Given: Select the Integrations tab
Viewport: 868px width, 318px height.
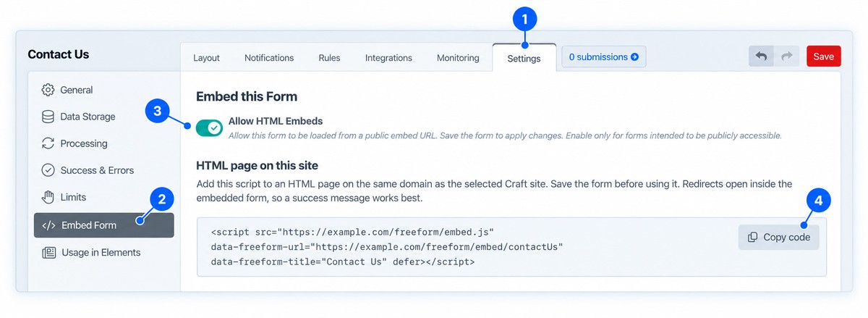Looking at the screenshot, I should click(388, 58).
